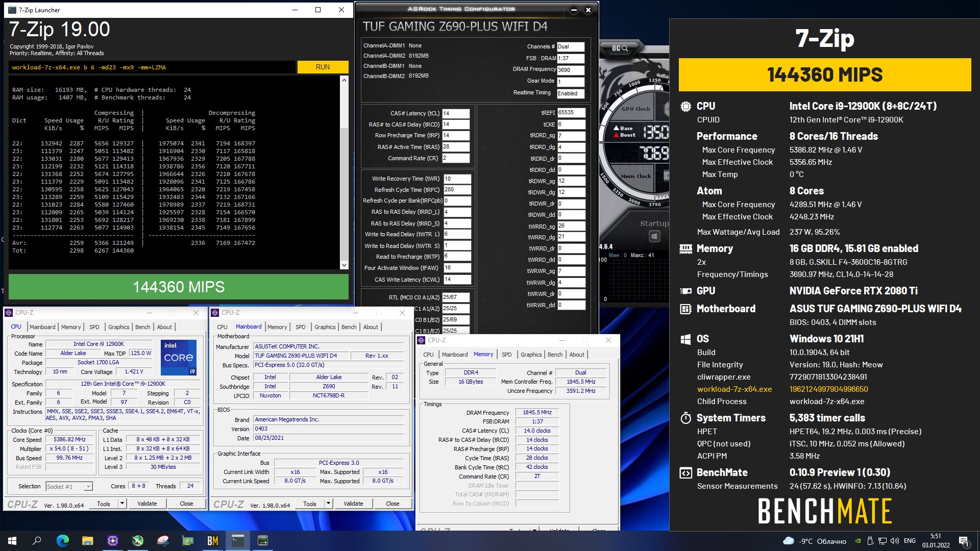980x551 pixels.
Task: Open Socket #1 selection dropdown in CPU-Z
Action: 69,487
